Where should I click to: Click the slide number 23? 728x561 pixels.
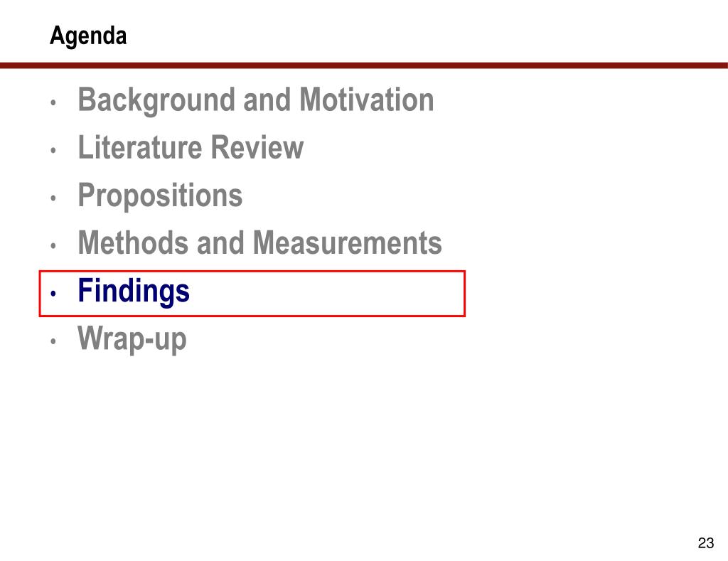(x=706, y=543)
